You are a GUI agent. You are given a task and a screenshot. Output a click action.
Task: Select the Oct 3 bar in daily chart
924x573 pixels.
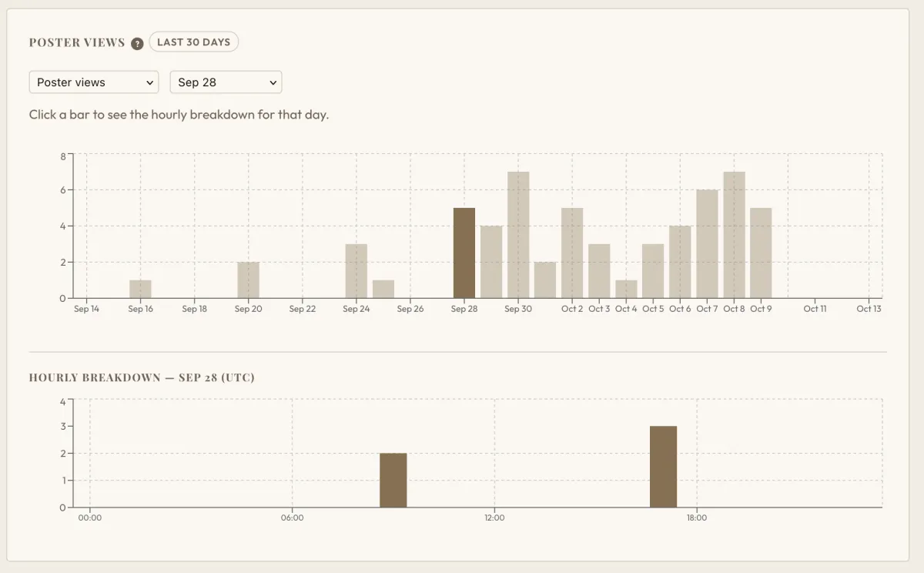click(599, 271)
